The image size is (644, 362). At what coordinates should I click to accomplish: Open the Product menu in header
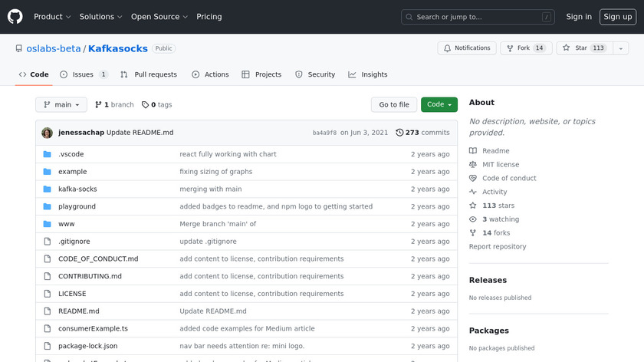[52, 17]
